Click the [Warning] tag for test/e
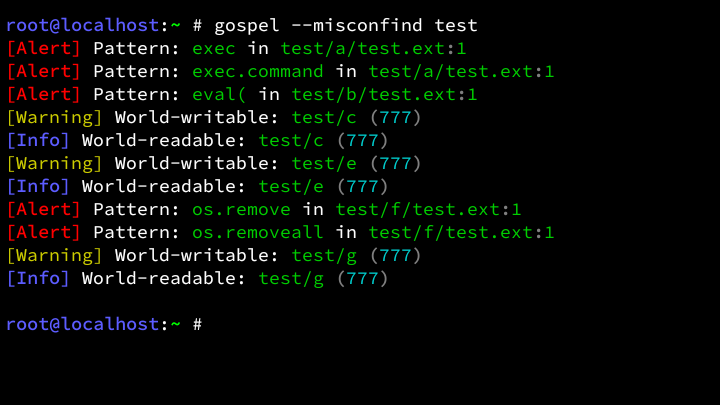Screen dimensions: 720x405 tap(55, 164)
